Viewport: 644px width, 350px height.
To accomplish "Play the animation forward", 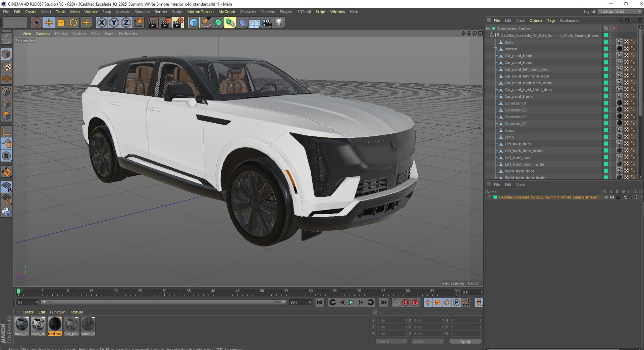I will click(x=351, y=302).
